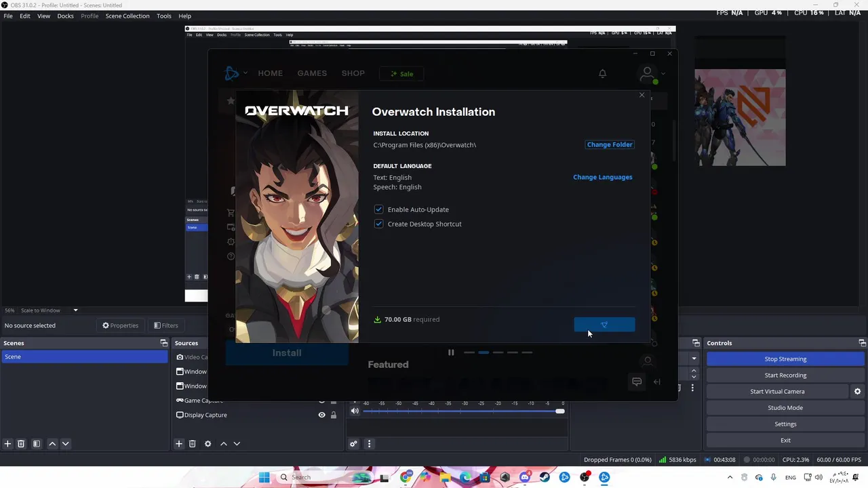868x488 pixels.
Task: Open File Explorer from the taskbar
Action: pos(446,477)
